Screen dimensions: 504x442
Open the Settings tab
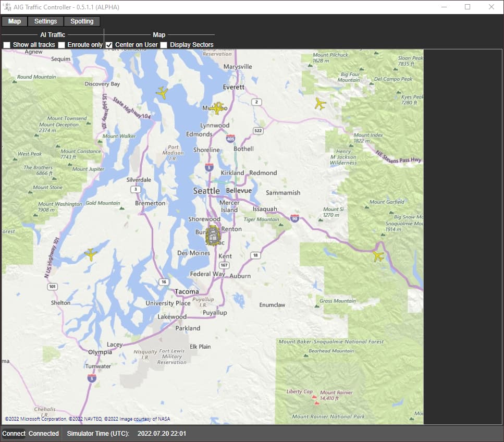45,21
